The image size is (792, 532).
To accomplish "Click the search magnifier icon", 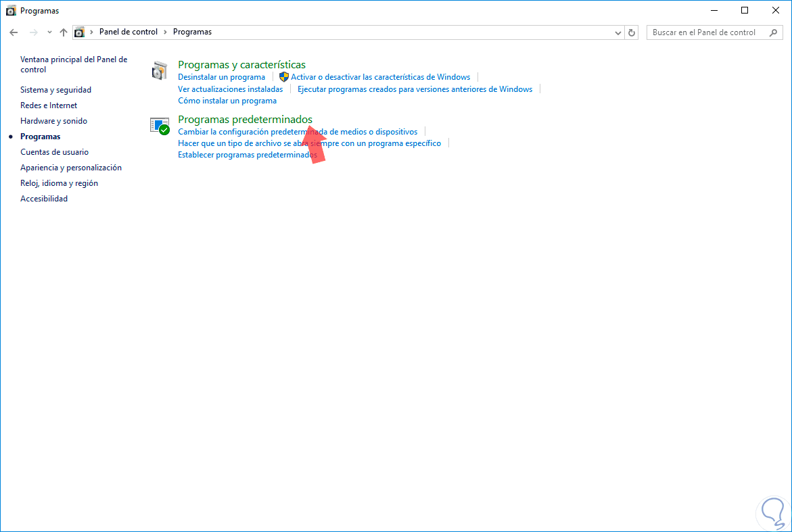I will [x=773, y=32].
